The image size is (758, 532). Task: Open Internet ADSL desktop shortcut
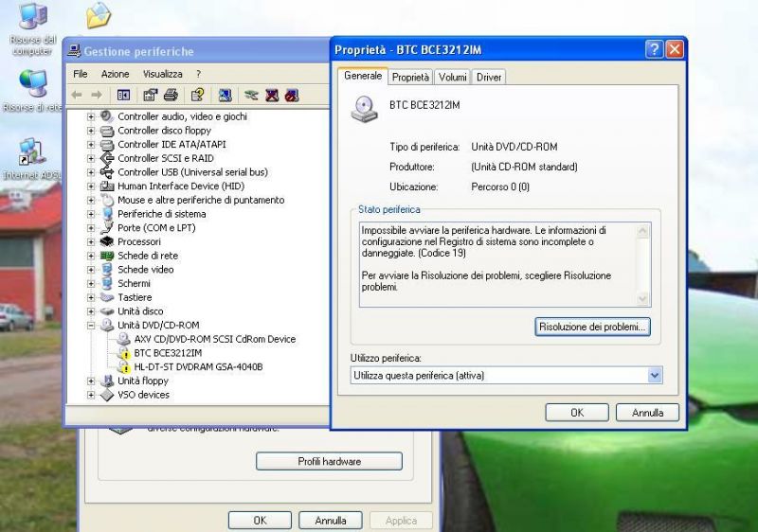click(x=31, y=159)
